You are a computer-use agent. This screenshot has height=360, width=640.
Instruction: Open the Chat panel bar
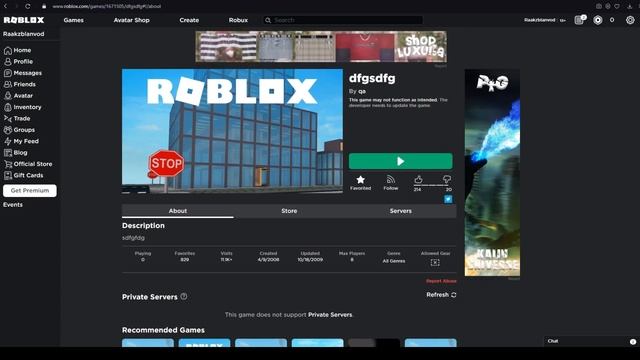(x=591, y=341)
